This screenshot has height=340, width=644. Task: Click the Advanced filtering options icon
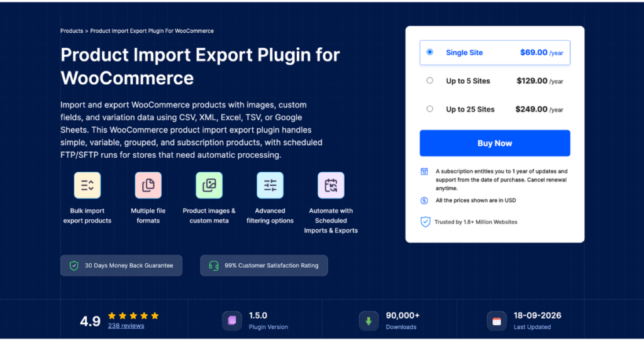pyautogui.click(x=270, y=185)
